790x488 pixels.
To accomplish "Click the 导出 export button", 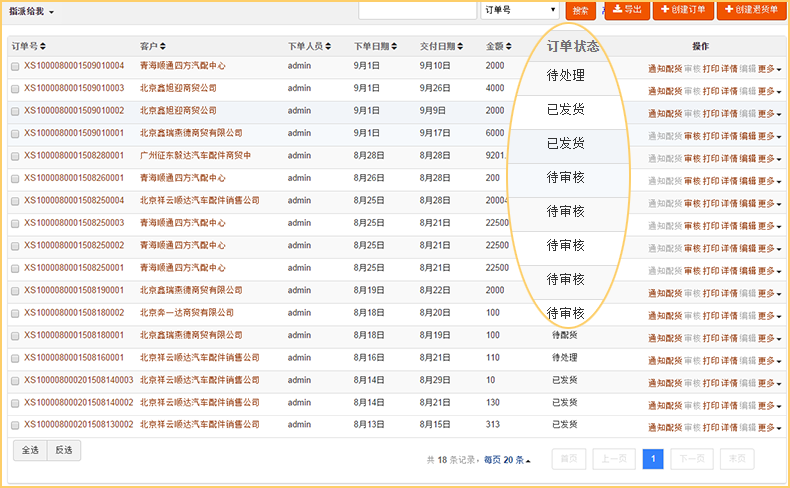I will coord(626,10).
